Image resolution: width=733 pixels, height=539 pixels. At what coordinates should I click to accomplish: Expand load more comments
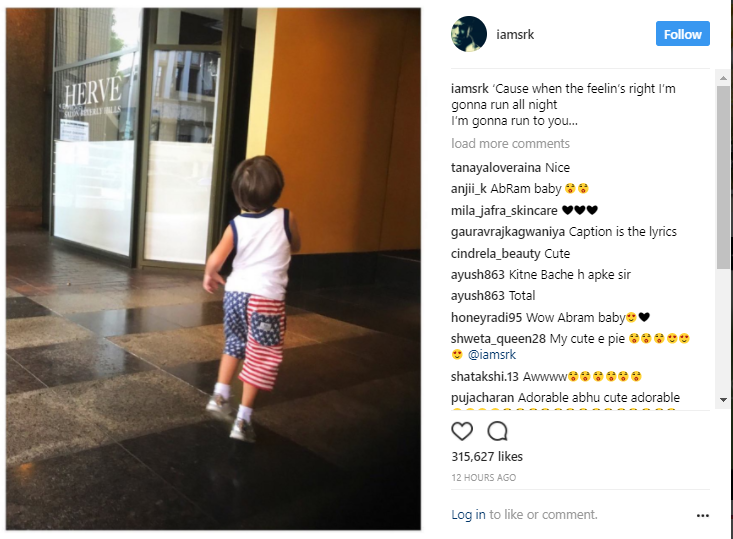[510, 144]
